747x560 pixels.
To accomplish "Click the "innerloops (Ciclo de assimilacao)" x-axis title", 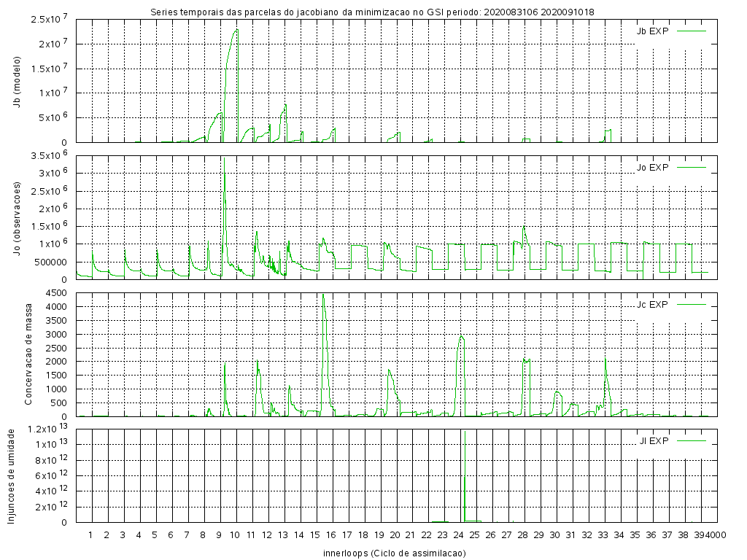I will 394,553.
